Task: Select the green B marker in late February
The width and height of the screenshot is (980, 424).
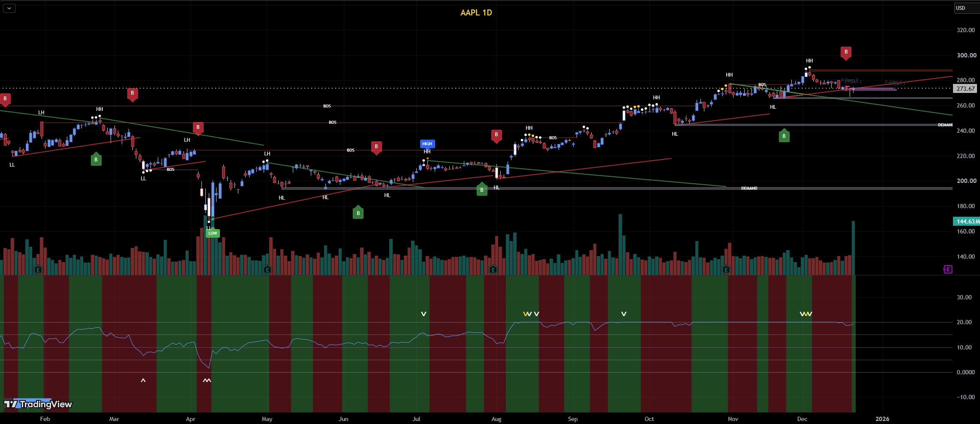Action: pos(96,159)
